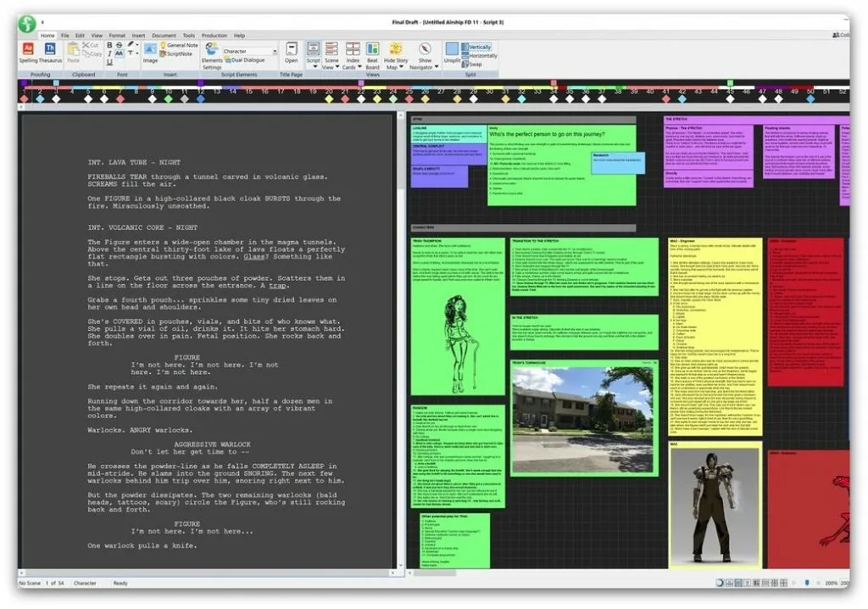Open the Format menu
Screen dimensions: 868x609
(117, 36)
